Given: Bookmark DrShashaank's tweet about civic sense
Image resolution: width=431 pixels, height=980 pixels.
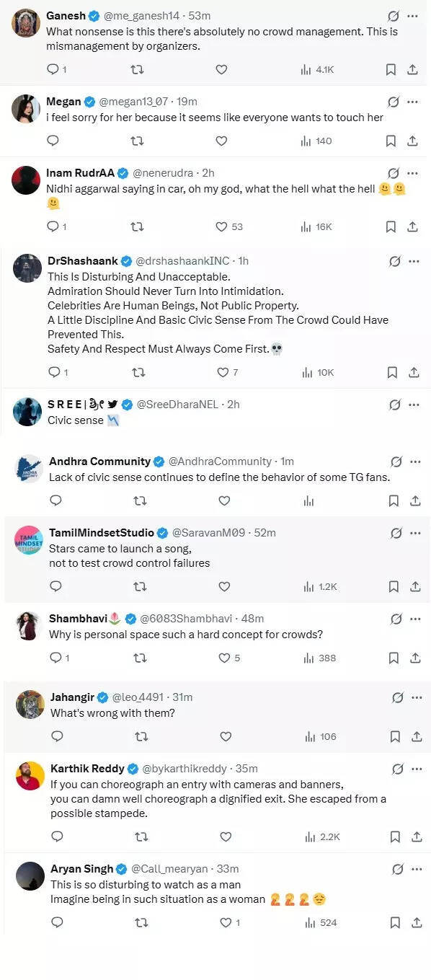Looking at the screenshot, I should [391, 373].
